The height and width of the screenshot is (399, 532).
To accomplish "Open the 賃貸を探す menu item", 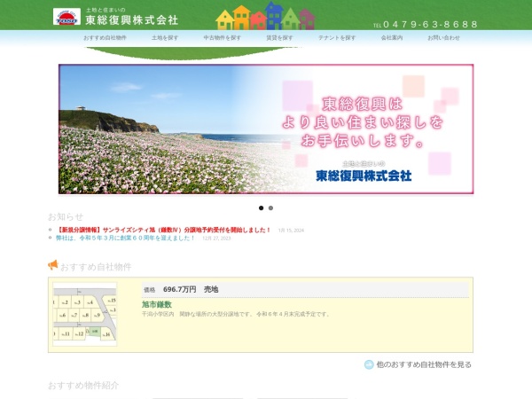I will click(279, 37).
